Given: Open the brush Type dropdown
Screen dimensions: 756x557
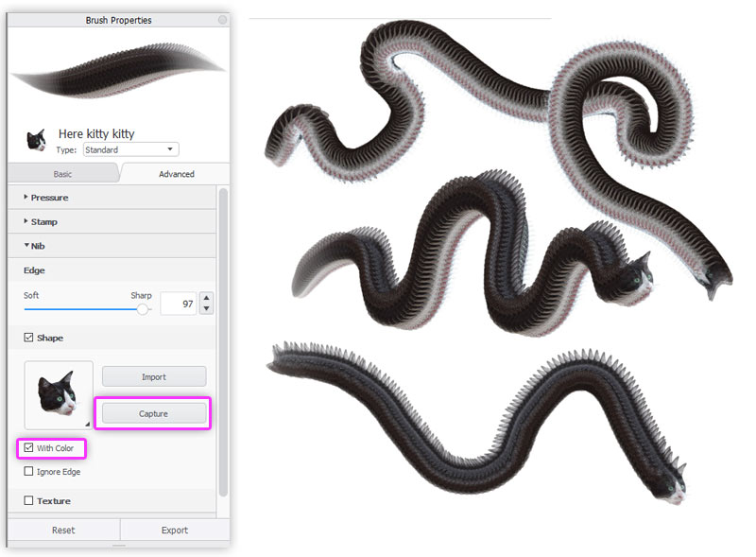Looking at the screenshot, I should click(x=131, y=149).
